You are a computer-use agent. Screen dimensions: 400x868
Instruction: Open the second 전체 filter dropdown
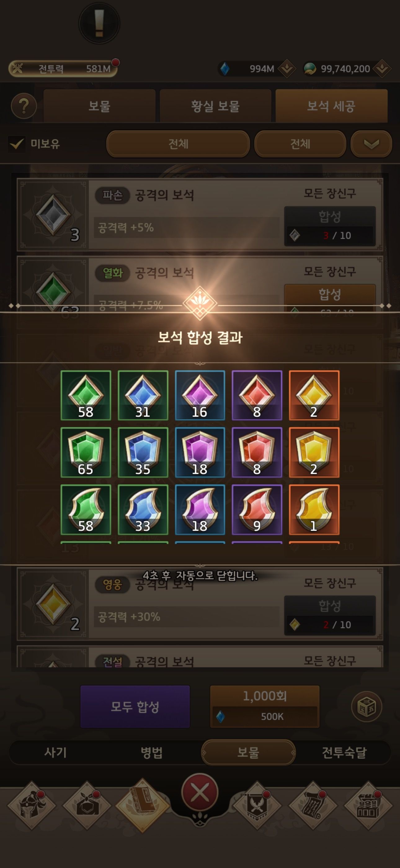(x=300, y=144)
